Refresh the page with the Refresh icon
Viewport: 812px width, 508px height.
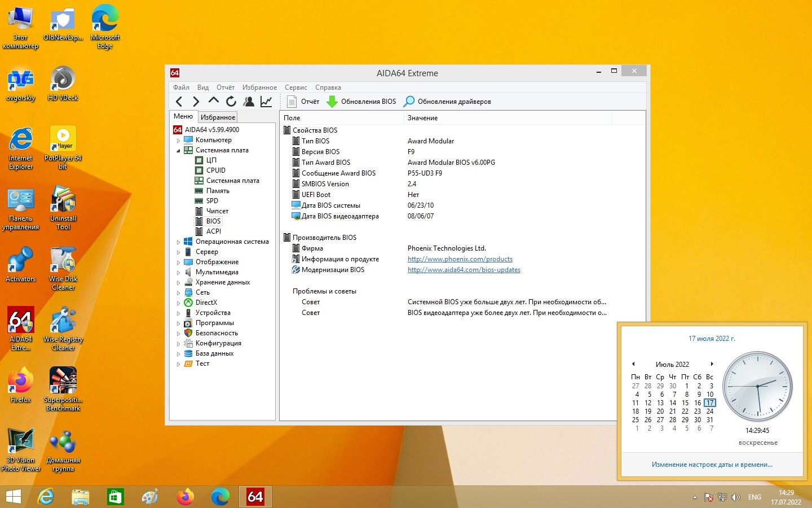click(x=231, y=102)
